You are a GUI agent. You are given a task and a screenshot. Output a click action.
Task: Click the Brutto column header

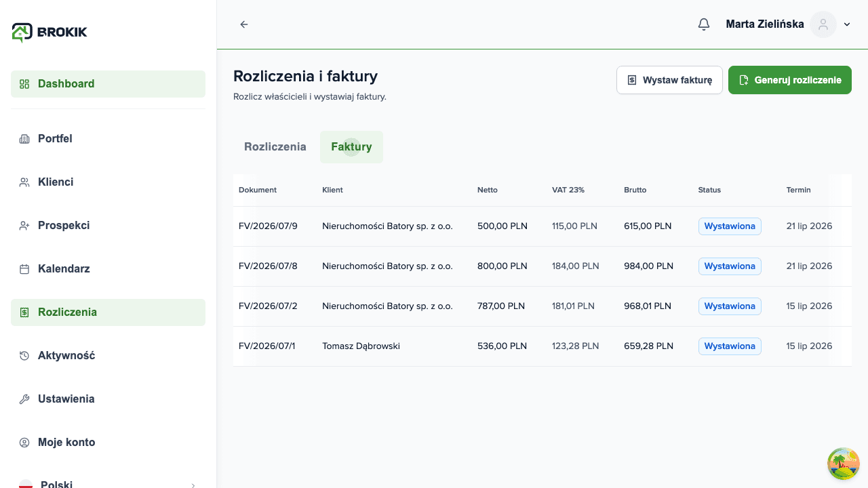click(x=635, y=190)
